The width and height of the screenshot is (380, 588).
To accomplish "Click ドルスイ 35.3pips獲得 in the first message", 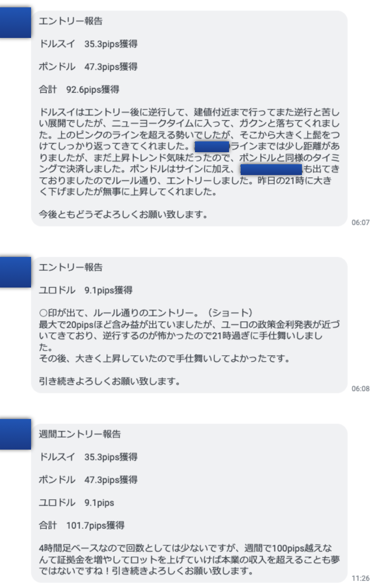I will click(88, 44).
